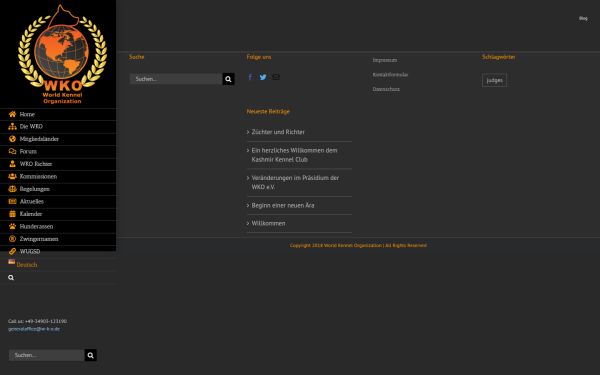Click the WKO logo in the sidebar
The height and width of the screenshot is (375, 600).
[x=62, y=54]
